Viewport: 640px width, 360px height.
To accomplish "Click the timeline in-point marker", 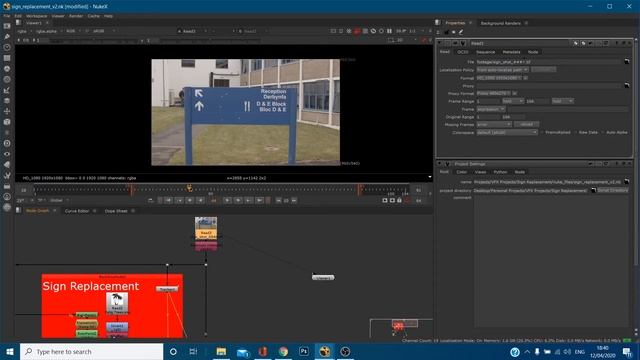I will [x=131, y=190].
